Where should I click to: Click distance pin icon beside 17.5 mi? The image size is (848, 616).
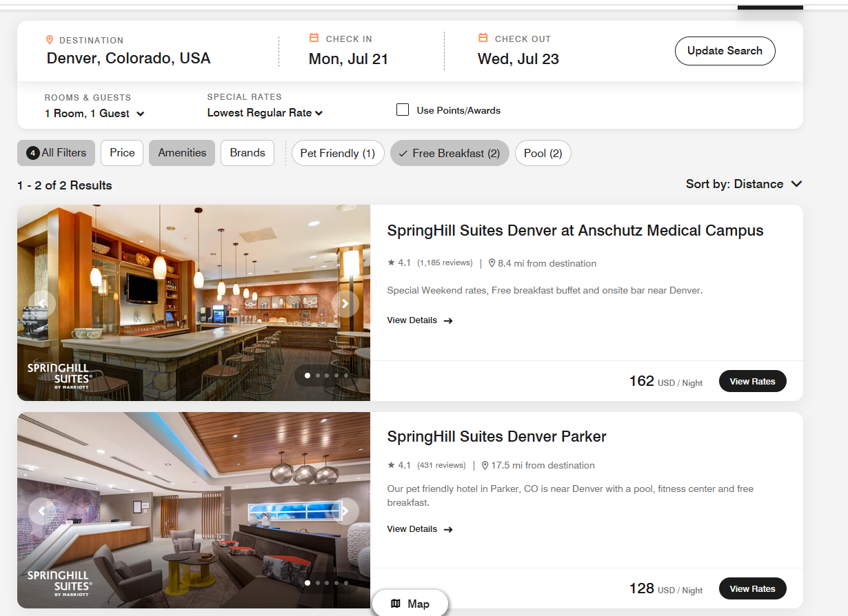point(485,466)
